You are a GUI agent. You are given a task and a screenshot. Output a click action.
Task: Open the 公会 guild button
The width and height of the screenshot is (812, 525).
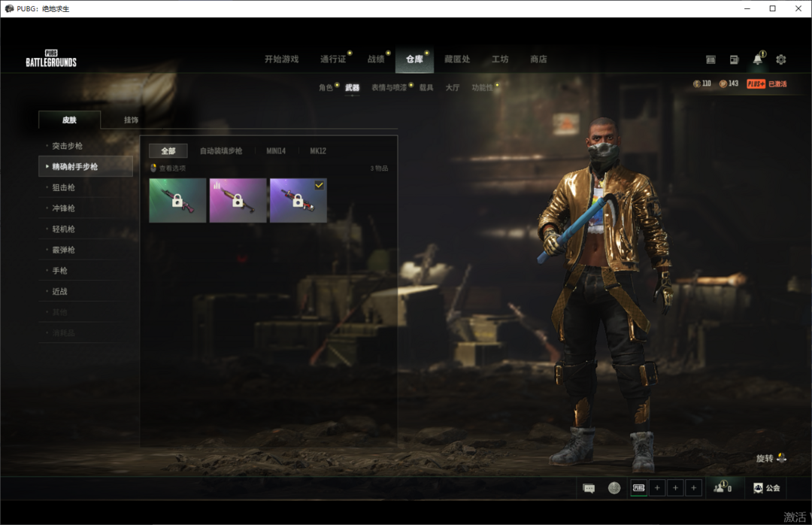coord(766,488)
